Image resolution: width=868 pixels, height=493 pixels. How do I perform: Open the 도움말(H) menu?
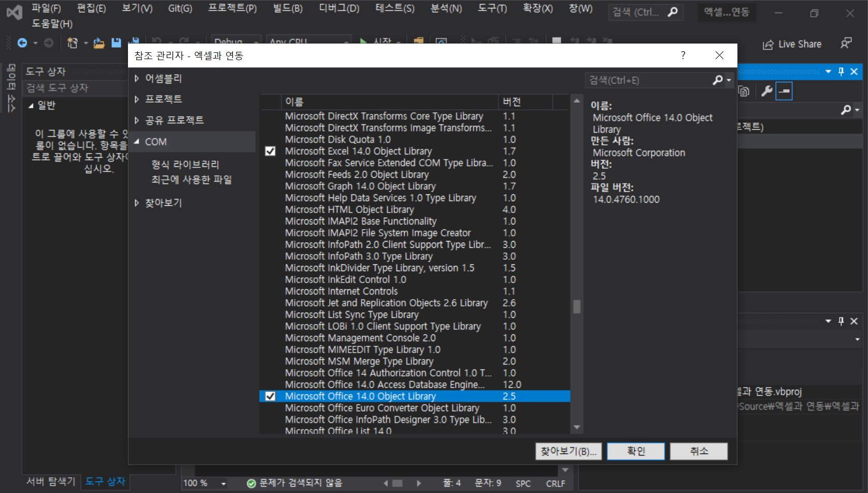pos(52,24)
